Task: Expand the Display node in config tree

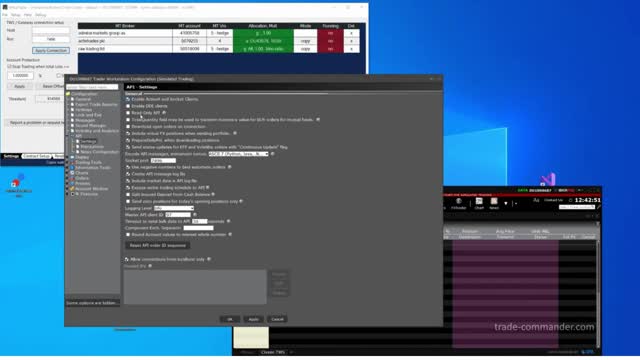Action: point(68,157)
